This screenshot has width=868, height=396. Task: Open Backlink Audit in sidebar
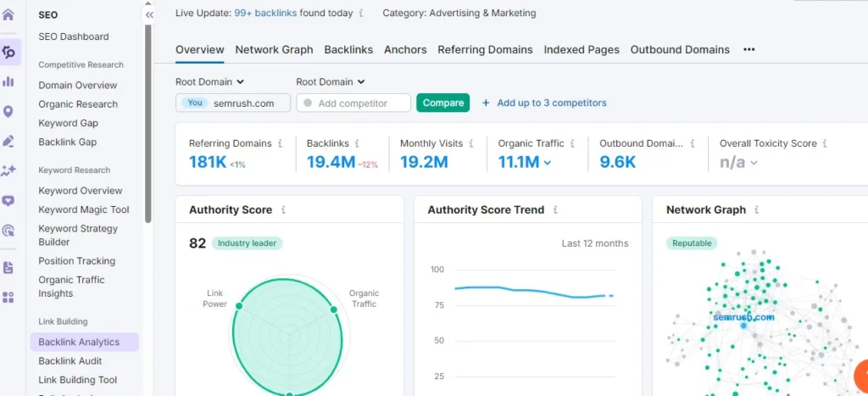click(70, 361)
